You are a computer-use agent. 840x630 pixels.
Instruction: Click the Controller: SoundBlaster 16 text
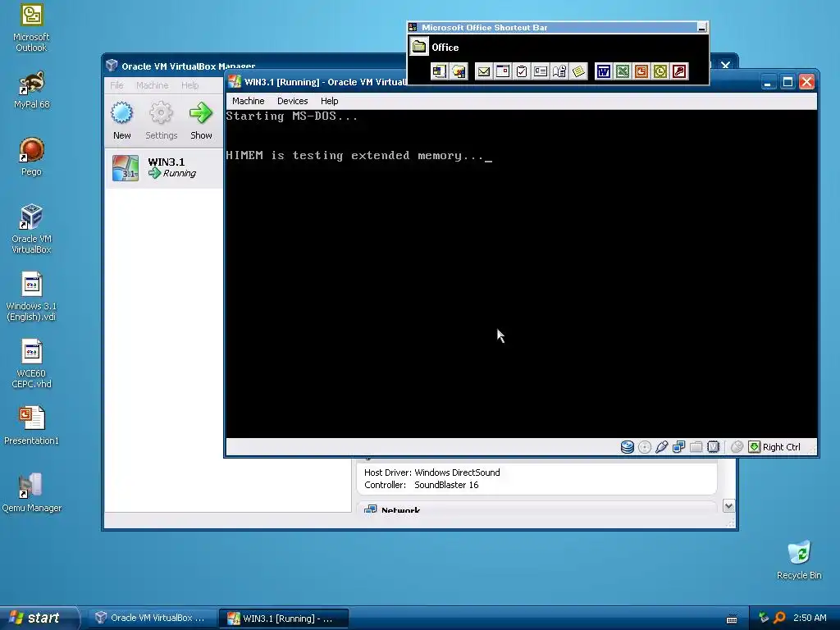421,485
